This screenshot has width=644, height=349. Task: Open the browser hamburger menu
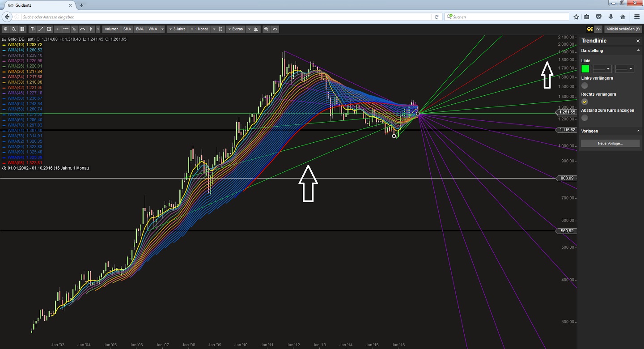[x=637, y=17]
